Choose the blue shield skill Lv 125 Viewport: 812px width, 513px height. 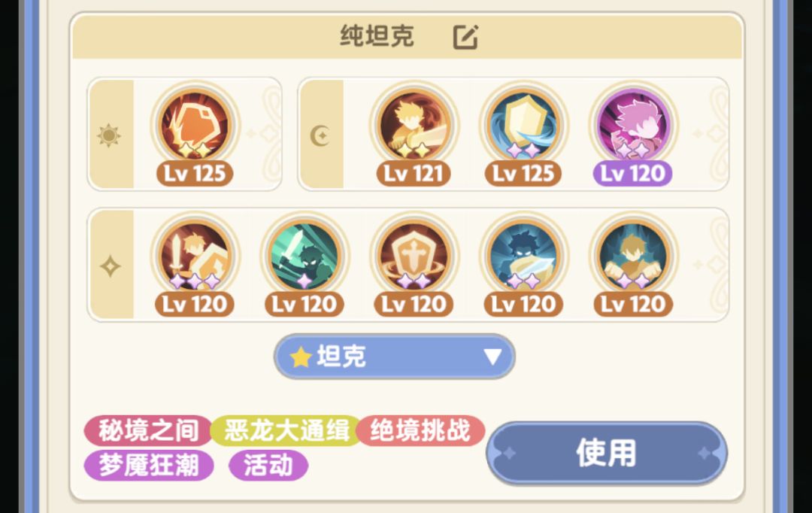(523, 126)
